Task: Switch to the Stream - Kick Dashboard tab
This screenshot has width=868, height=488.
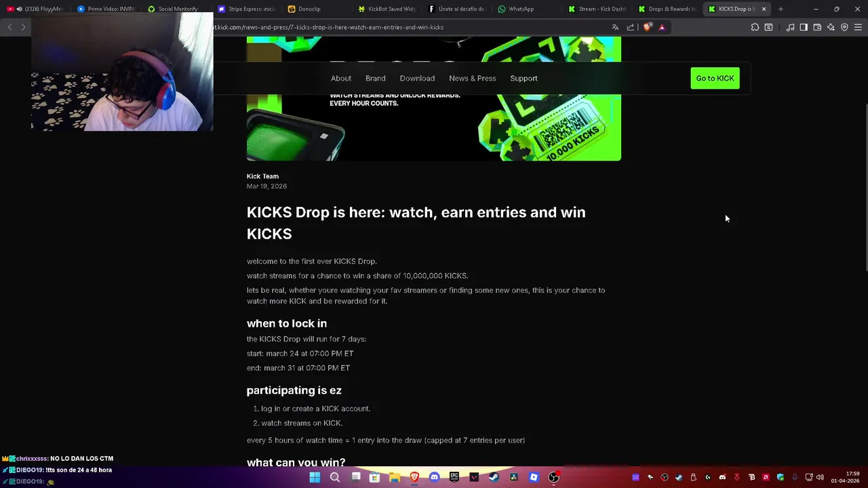Action: (x=597, y=9)
